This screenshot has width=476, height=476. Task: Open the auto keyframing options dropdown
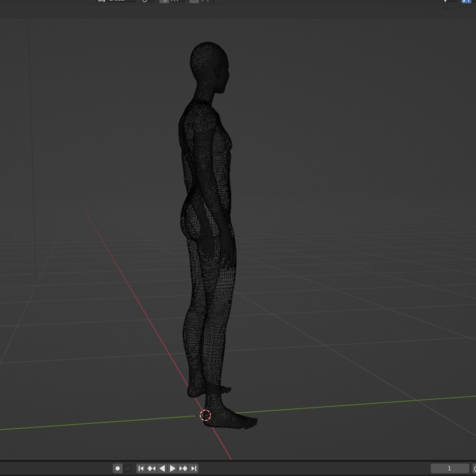128,468
